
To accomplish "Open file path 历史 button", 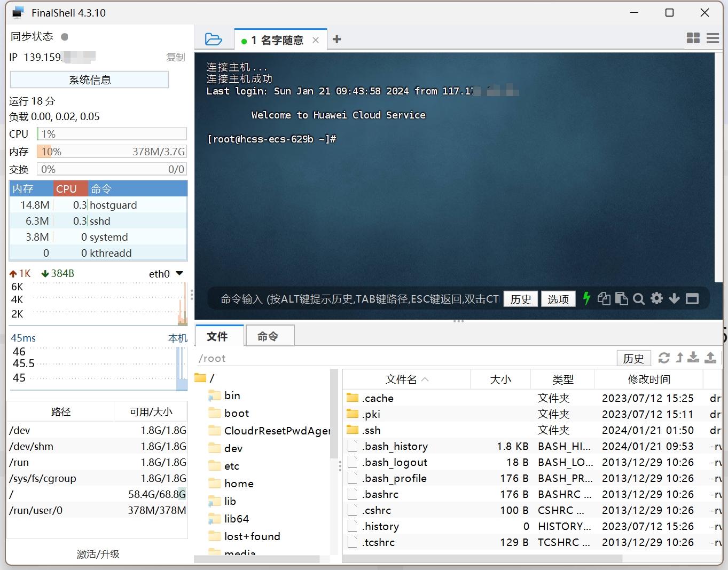I will 633,358.
